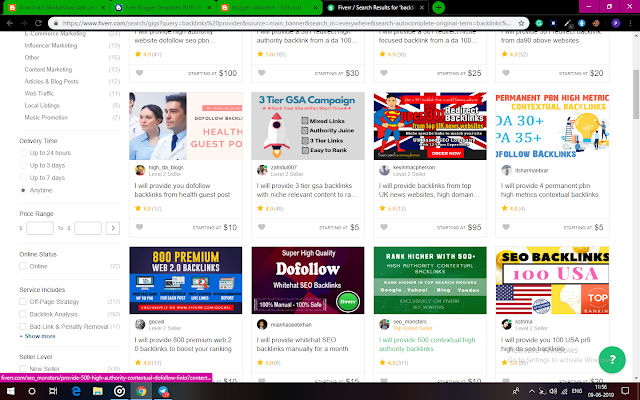Click heart icon on $30 gig card
Image resolution: width=640 pixels, height=400 pixels.
[x=262, y=73]
